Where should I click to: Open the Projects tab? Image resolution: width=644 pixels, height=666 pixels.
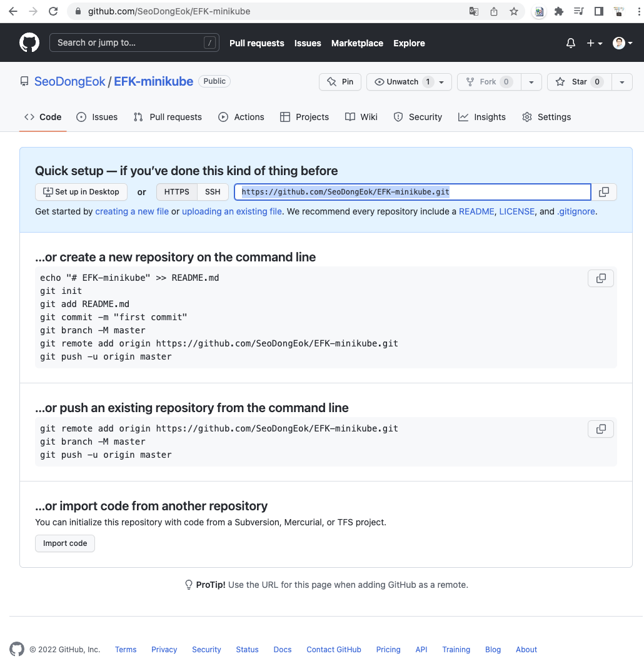tap(304, 117)
